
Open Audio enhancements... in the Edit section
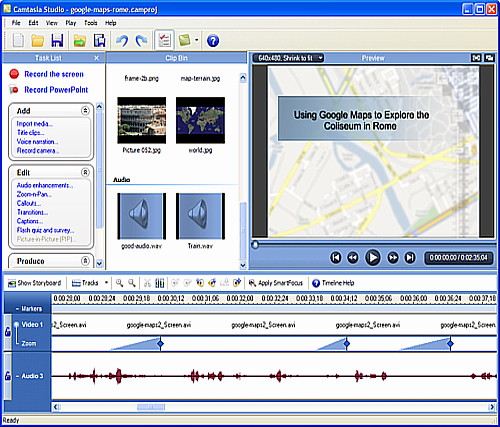(x=45, y=185)
